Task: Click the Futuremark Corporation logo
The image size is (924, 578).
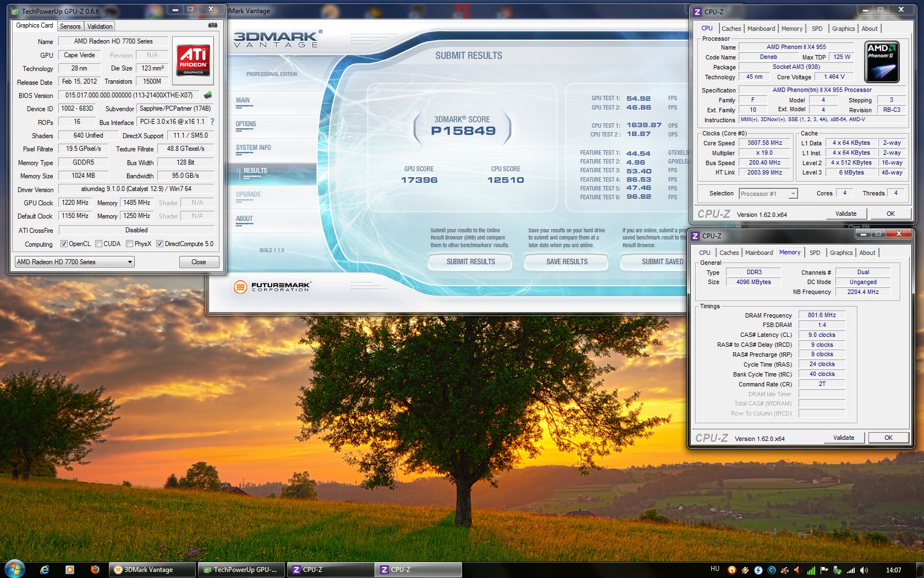Action: click(273, 286)
